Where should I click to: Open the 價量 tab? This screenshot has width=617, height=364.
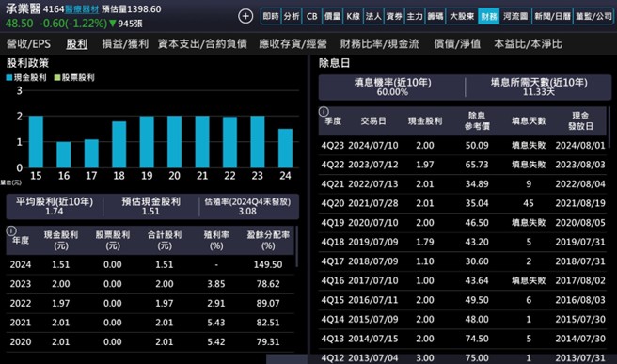pos(333,17)
